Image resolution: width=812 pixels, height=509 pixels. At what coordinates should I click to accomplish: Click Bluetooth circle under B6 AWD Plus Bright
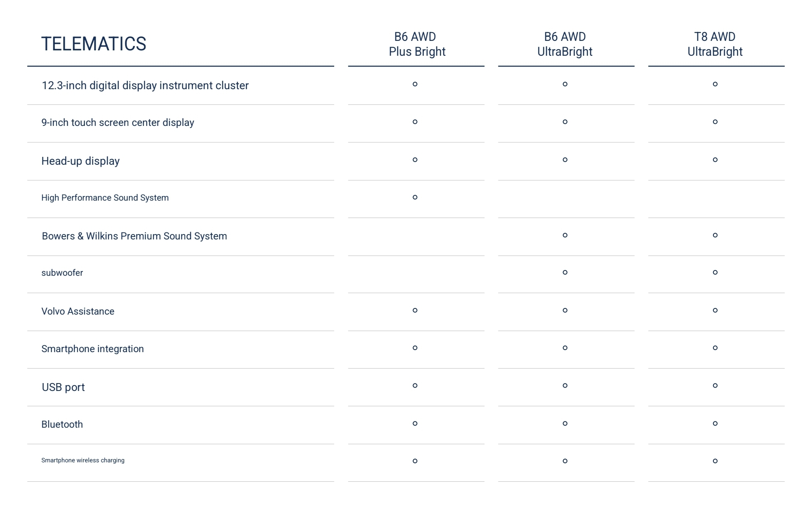[x=415, y=424]
